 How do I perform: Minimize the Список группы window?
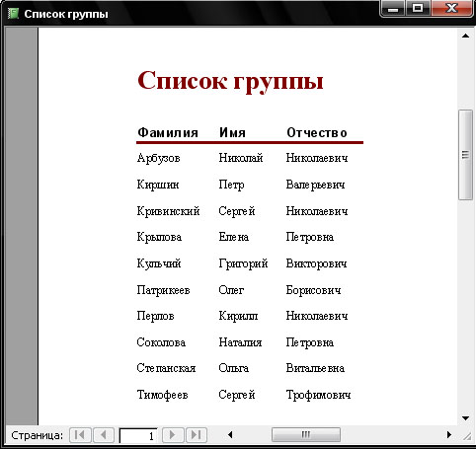pyautogui.click(x=392, y=8)
